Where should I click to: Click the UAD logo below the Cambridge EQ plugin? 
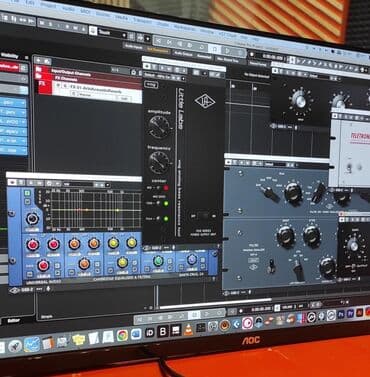coord(14,291)
